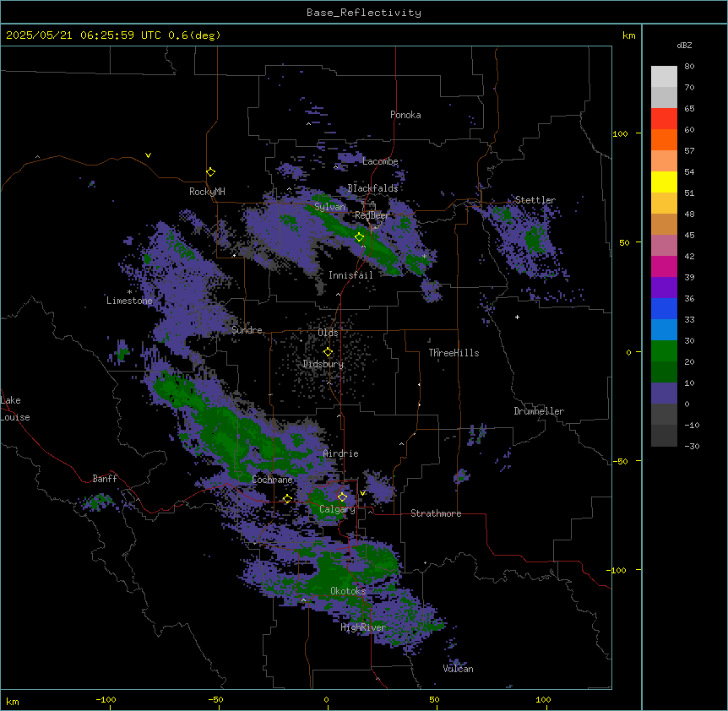Screen dimensions: 728x711
Task: Click the Cochrane city label
Action: pyautogui.click(x=272, y=480)
